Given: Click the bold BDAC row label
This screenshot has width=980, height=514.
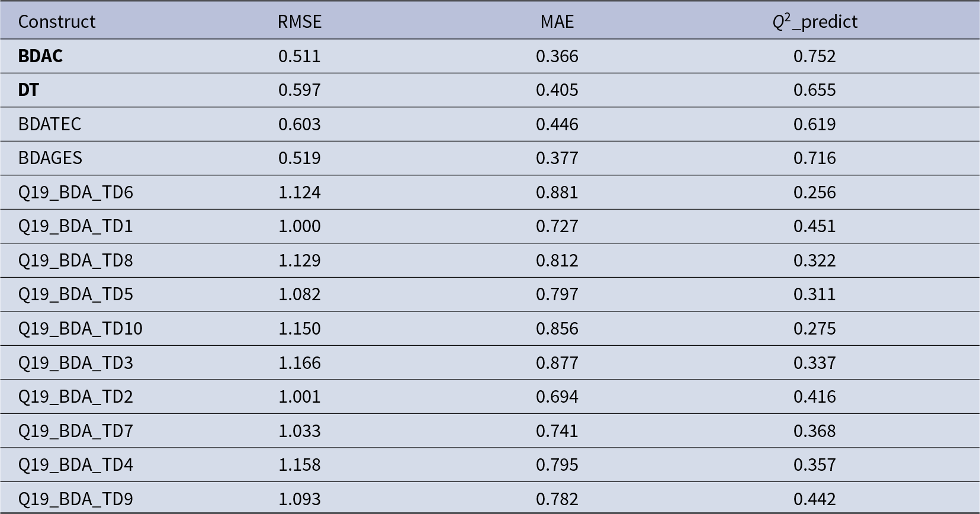Looking at the screenshot, I should pyautogui.click(x=40, y=56).
